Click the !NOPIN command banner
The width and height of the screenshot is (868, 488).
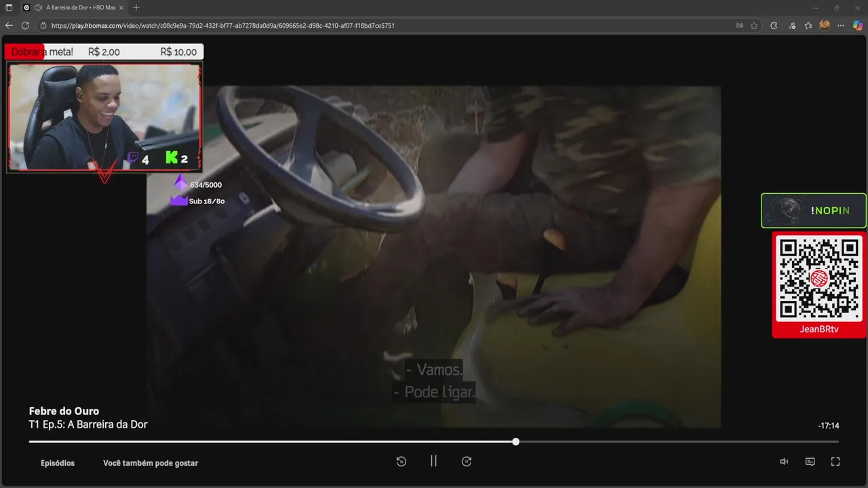[814, 211]
